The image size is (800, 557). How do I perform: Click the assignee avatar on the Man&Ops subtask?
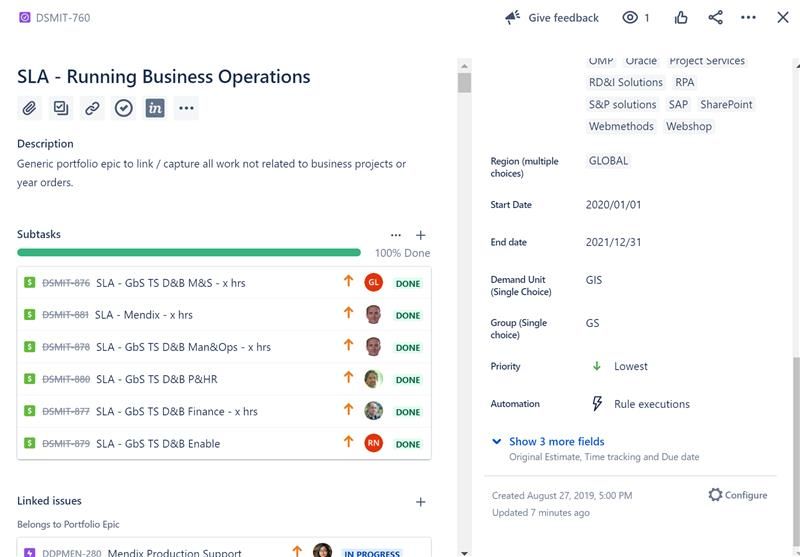pos(373,346)
